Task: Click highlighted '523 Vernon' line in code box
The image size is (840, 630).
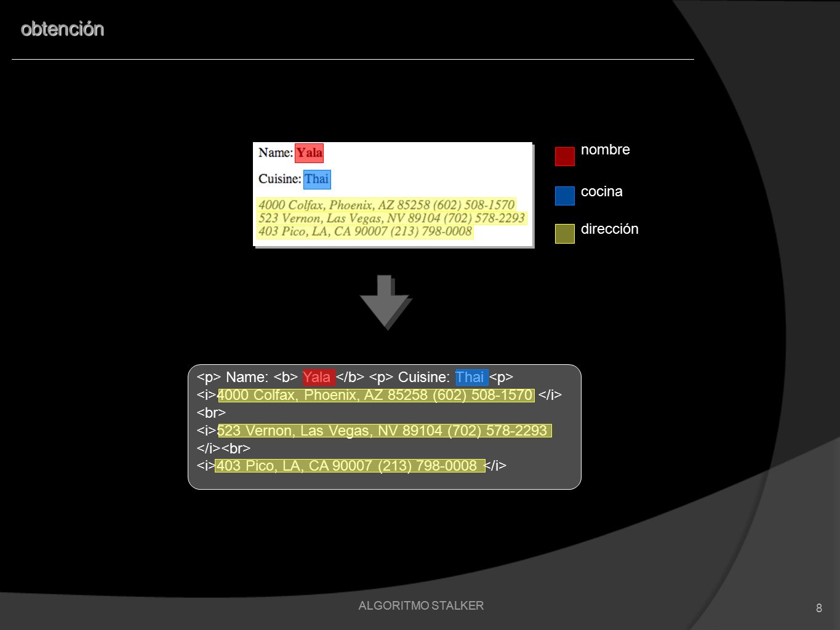Action: [384, 431]
